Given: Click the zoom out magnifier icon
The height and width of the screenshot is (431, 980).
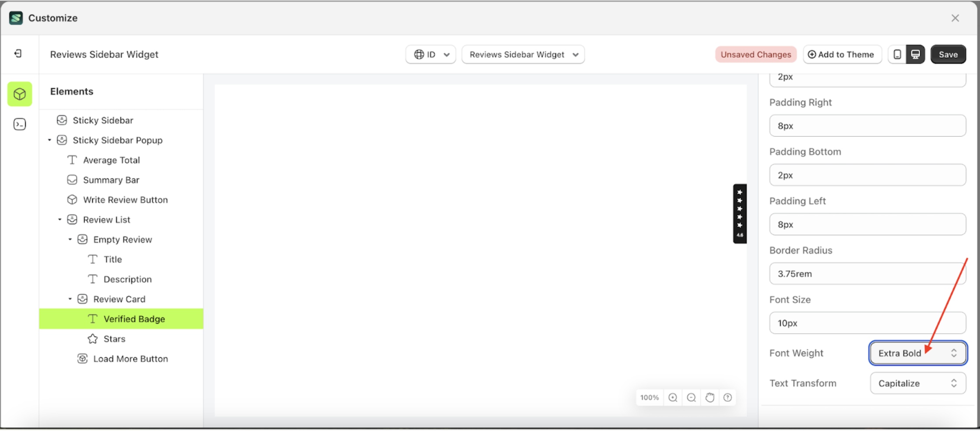Looking at the screenshot, I should (691, 397).
